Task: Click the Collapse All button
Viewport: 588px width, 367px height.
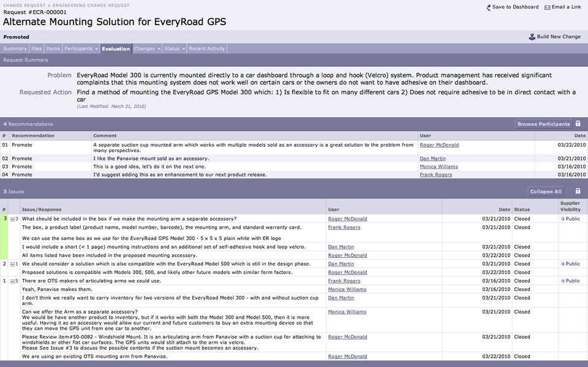Action: point(546,191)
